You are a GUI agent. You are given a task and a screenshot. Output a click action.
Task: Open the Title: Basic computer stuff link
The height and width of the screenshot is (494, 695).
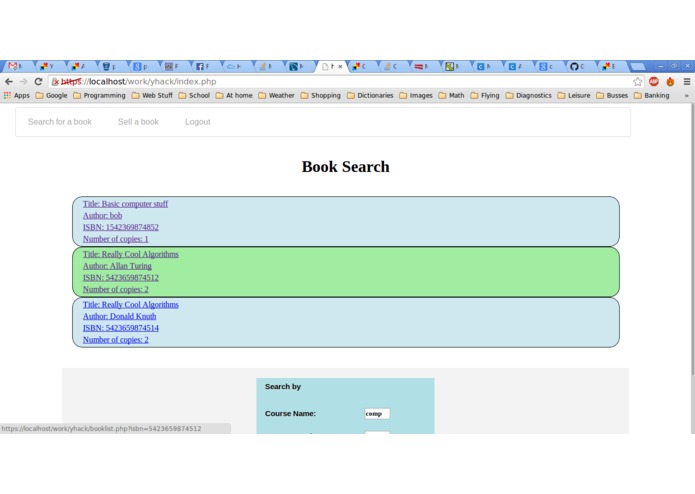point(125,204)
